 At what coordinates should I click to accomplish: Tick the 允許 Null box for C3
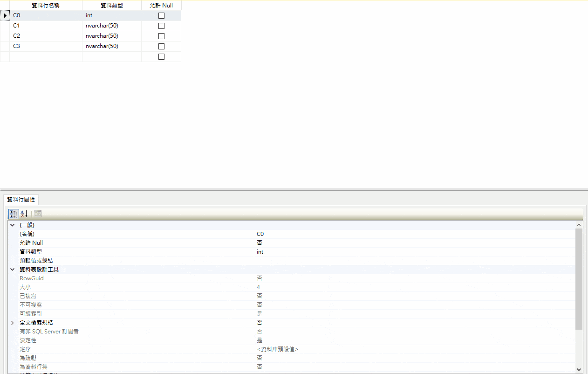[x=161, y=46]
